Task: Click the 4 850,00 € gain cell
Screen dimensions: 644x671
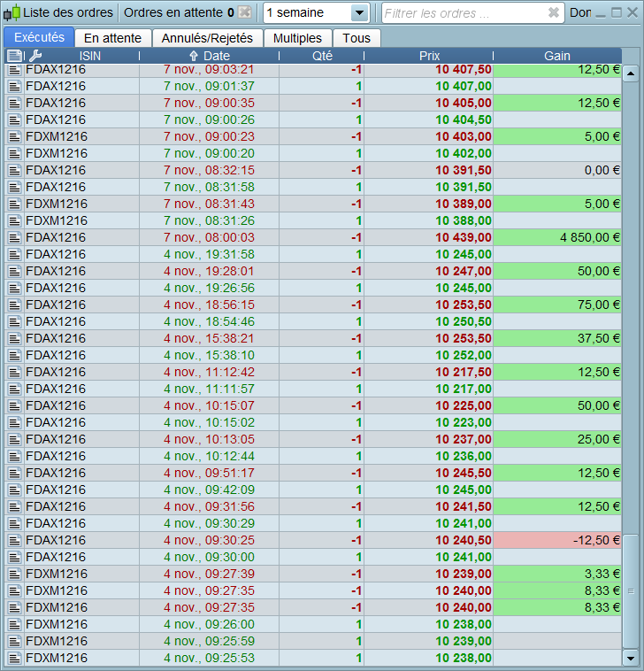Action: [x=556, y=237]
